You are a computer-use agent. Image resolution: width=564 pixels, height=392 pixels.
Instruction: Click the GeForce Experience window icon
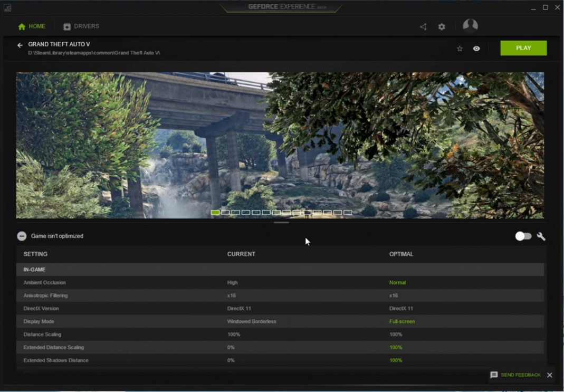click(x=7, y=7)
